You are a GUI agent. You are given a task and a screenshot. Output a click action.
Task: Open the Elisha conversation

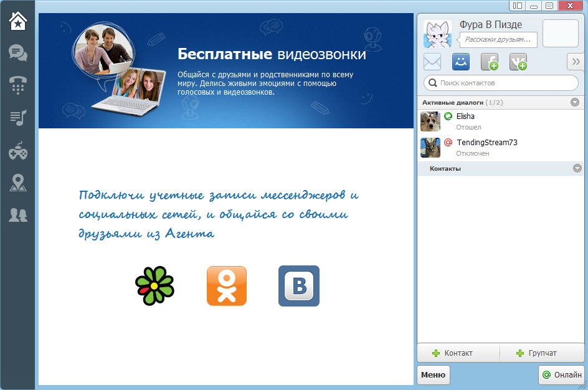coord(501,121)
